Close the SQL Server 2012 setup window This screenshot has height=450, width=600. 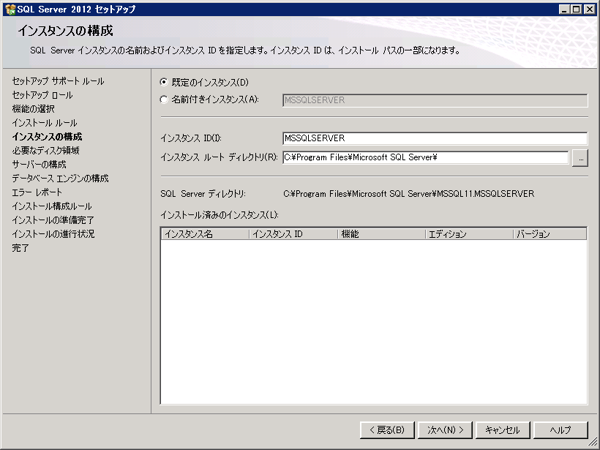tap(590, 9)
